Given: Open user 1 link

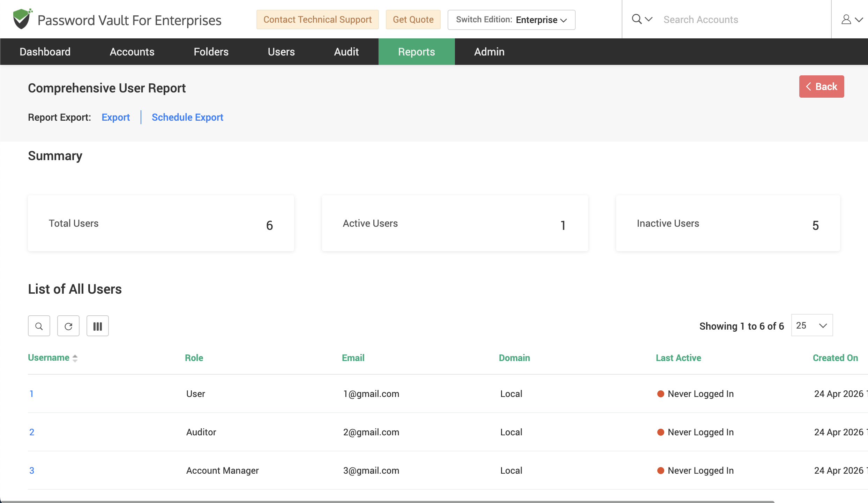Looking at the screenshot, I should pyautogui.click(x=31, y=394).
